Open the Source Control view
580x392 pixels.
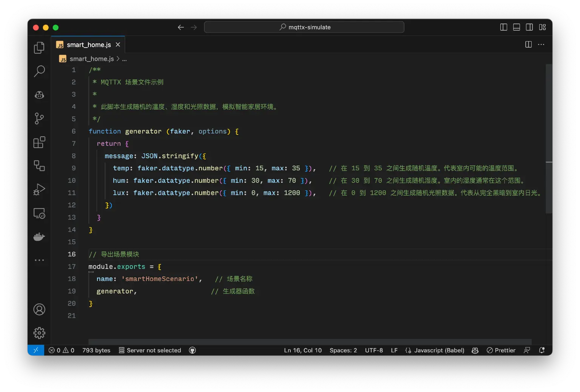[39, 118]
